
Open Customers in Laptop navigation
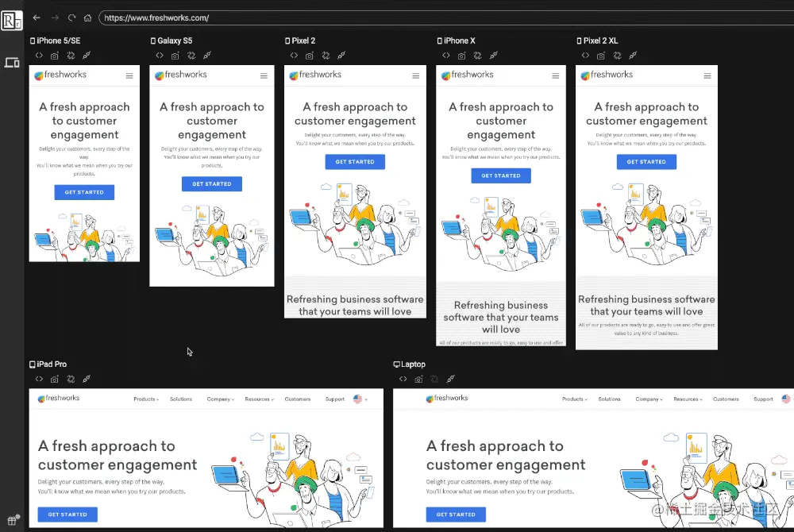click(x=726, y=399)
